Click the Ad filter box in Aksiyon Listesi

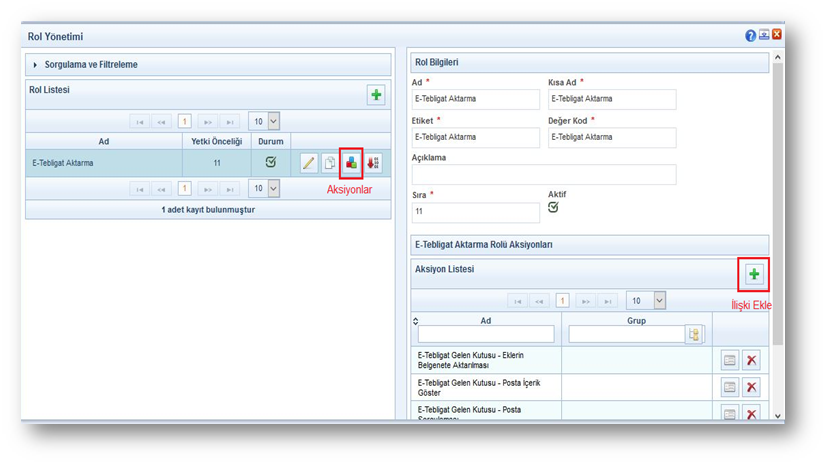coord(486,334)
